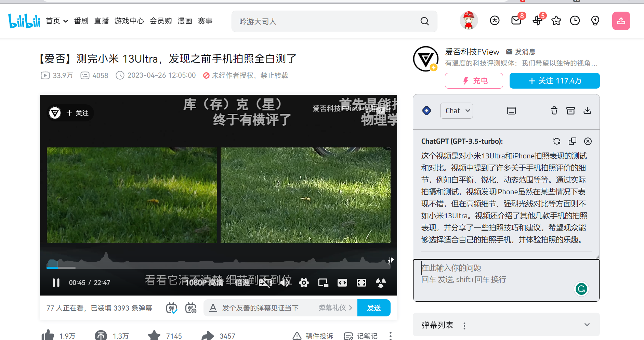Image resolution: width=644 pixels, height=340 pixels.
Task: Follow 爱否科技FView with 关注 button
Action: (x=554, y=81)
